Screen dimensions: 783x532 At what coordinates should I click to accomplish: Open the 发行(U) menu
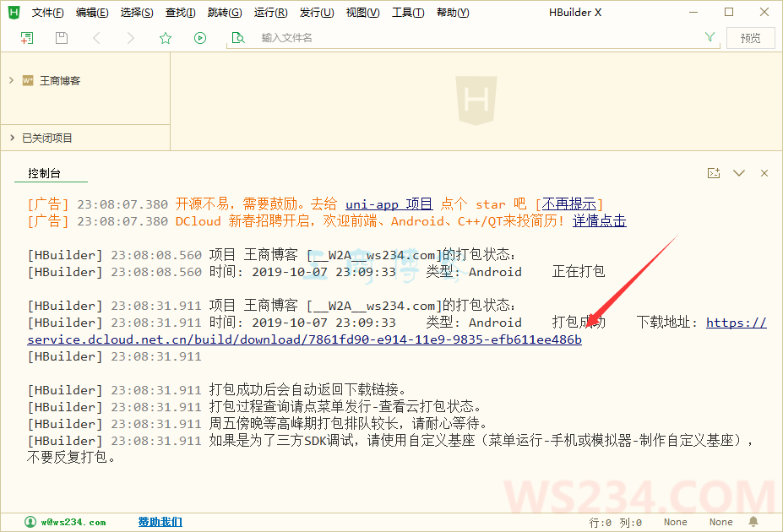pyautogui.click(x=317, y=13)
